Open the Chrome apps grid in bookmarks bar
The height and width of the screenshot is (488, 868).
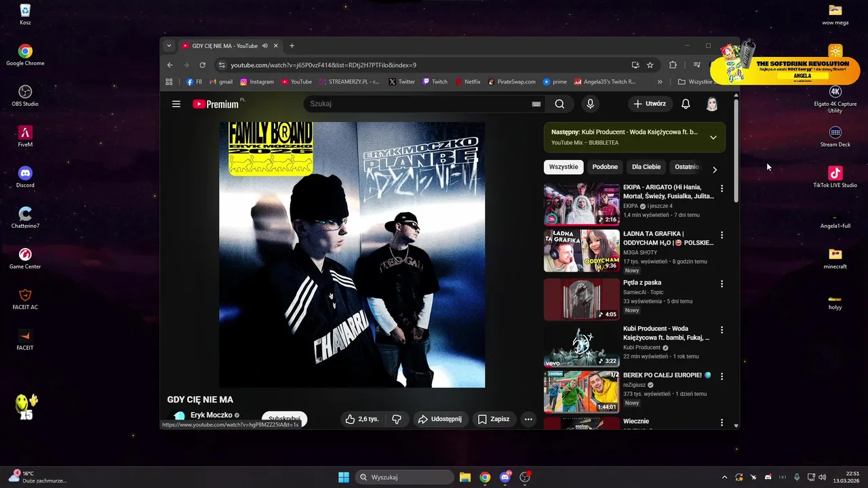[x=170, y=81]
